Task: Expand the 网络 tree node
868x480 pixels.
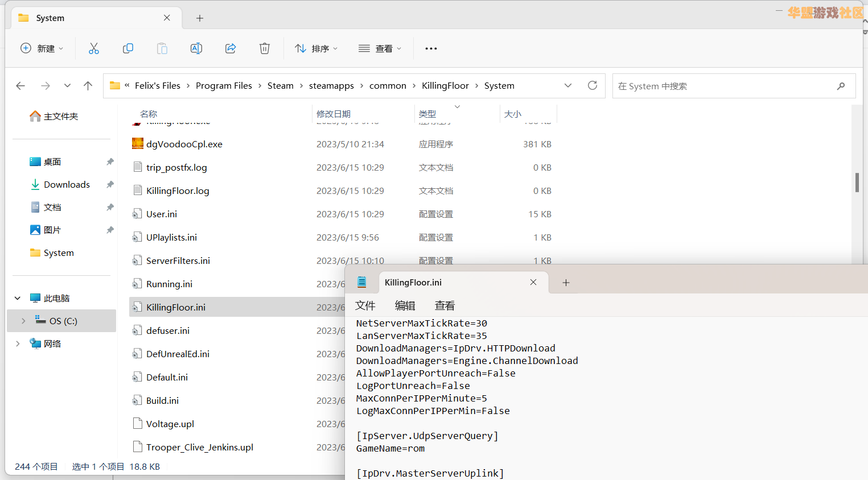Action: [x=18, y=344]
